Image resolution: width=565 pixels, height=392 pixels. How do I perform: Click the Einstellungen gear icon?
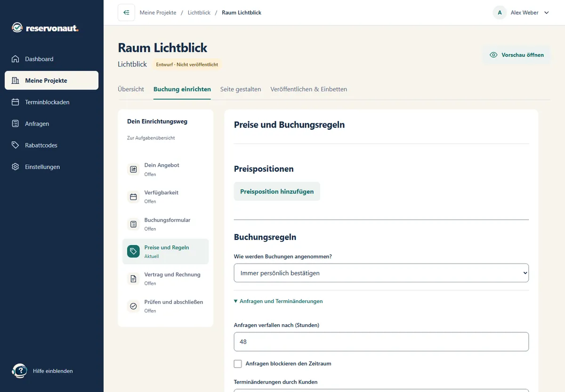[x=16, y=167]
